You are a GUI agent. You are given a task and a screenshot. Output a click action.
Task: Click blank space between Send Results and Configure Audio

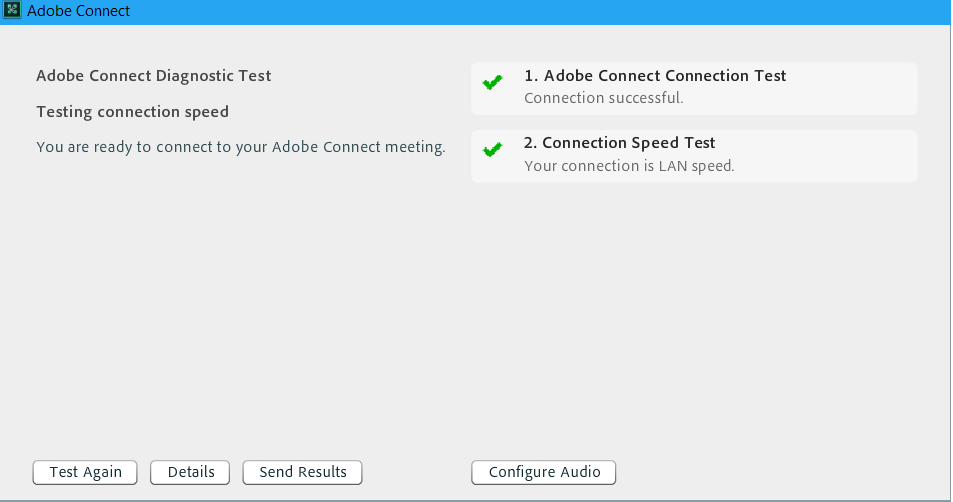416,472
